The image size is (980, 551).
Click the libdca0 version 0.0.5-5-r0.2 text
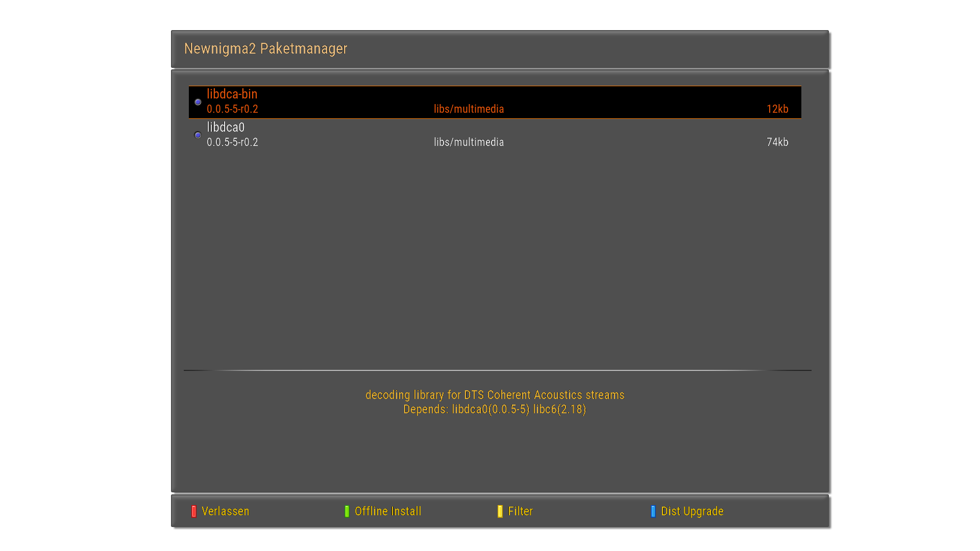pyautogui.click(x=232, y=142)
